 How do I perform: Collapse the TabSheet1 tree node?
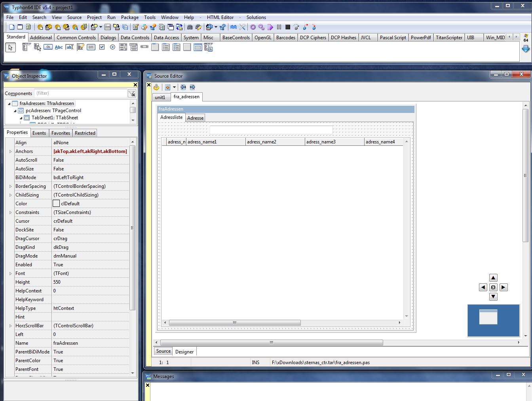click(21, 118)
